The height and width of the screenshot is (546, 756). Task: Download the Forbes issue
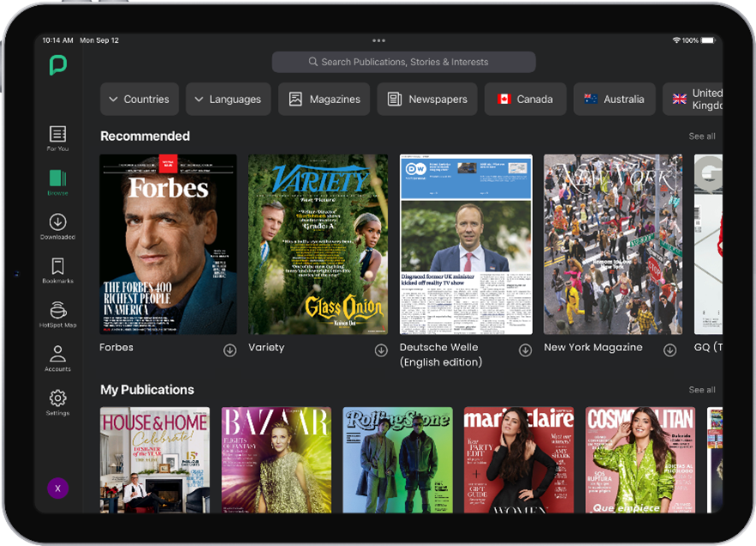coord(230,350)
